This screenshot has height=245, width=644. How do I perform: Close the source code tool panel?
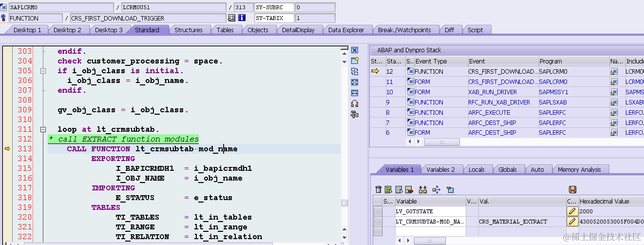click(x=355, y=50)
